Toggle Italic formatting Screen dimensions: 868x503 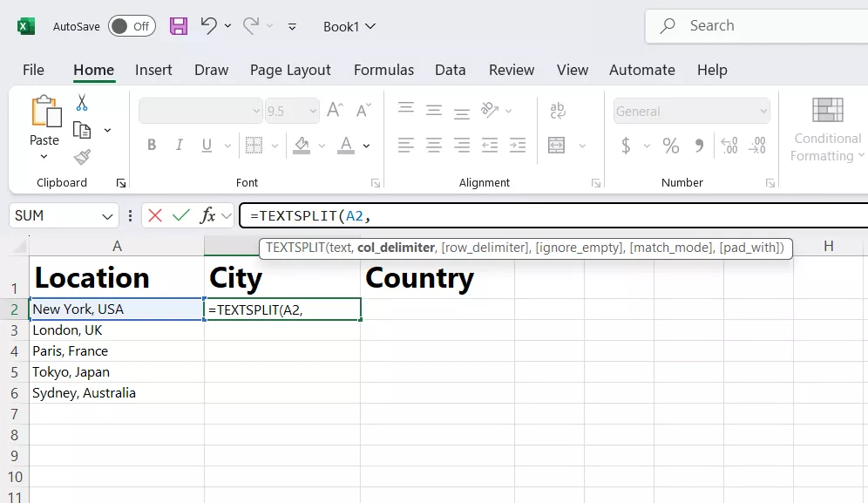click(180, 146)
